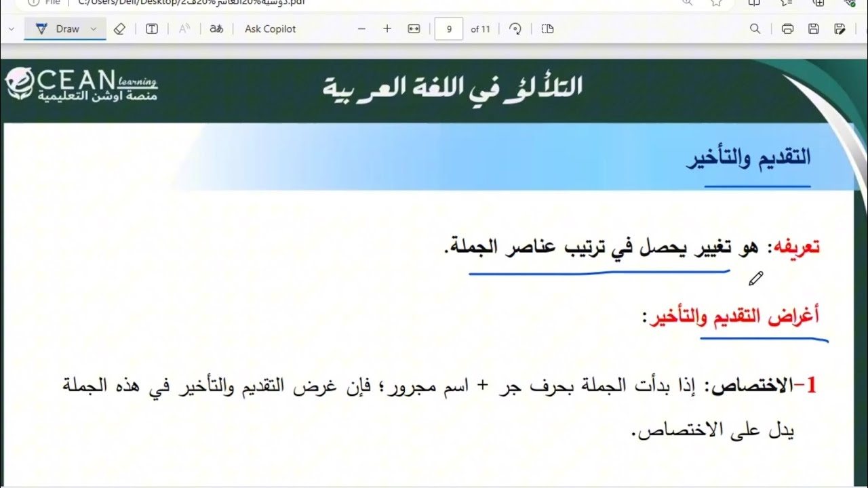Rotate the PDF page

[x=515, y=28]
